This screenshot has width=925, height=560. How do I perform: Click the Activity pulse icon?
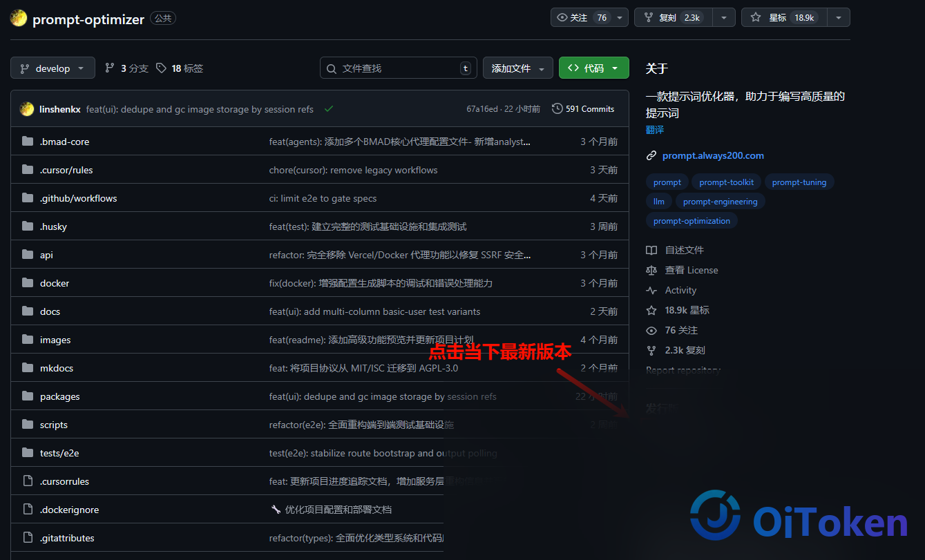(x=651, y=290)
